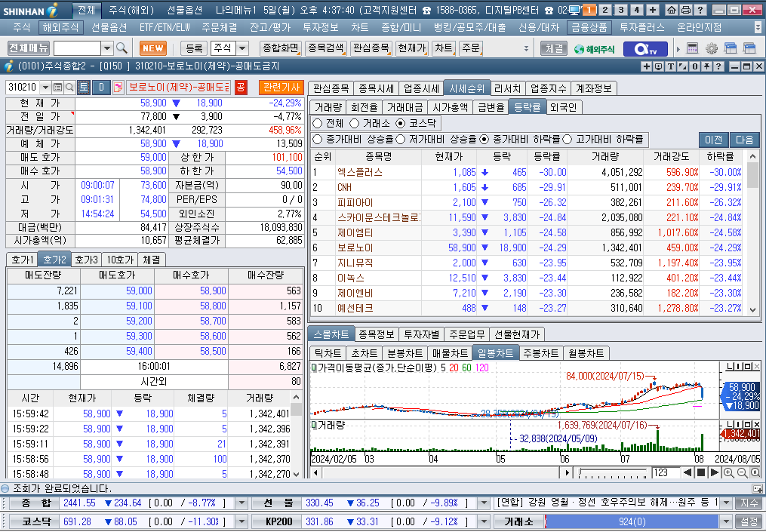The width and height of the screenshot is (766, 532).
Task: Switch to the 호가3 tab
Action: coord(87,260)
